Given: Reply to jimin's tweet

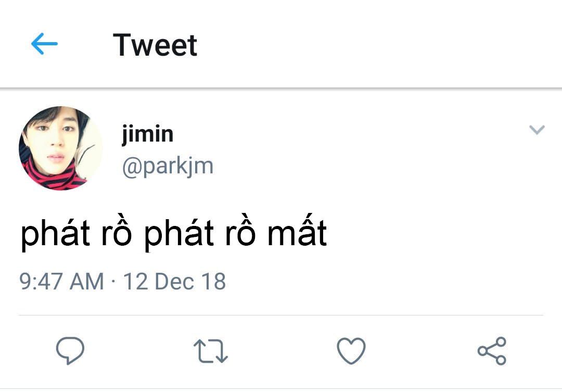Looking at the screenshot, I should pyautogui.click(x=70, y=350).
